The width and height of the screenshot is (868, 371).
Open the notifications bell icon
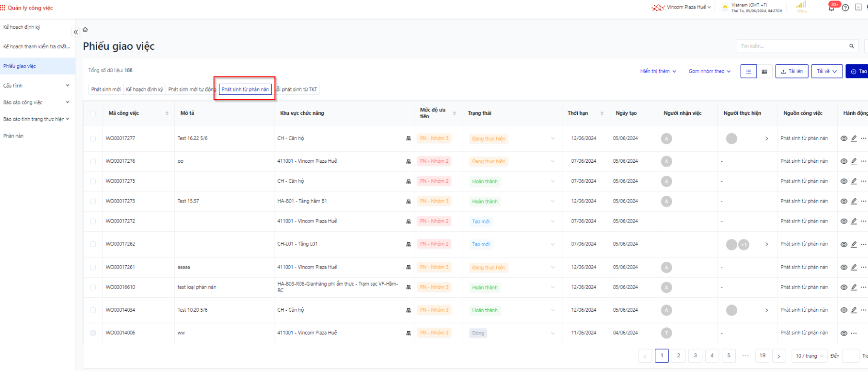click(x=831, y=8)
